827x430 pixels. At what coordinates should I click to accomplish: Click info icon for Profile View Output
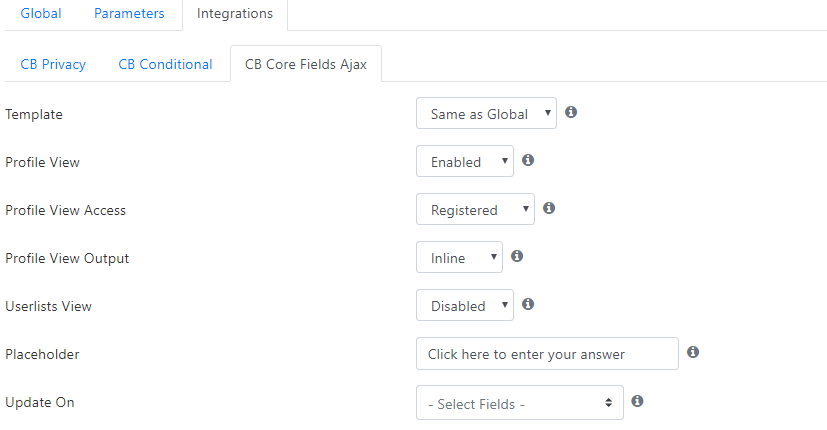(517, 256)
